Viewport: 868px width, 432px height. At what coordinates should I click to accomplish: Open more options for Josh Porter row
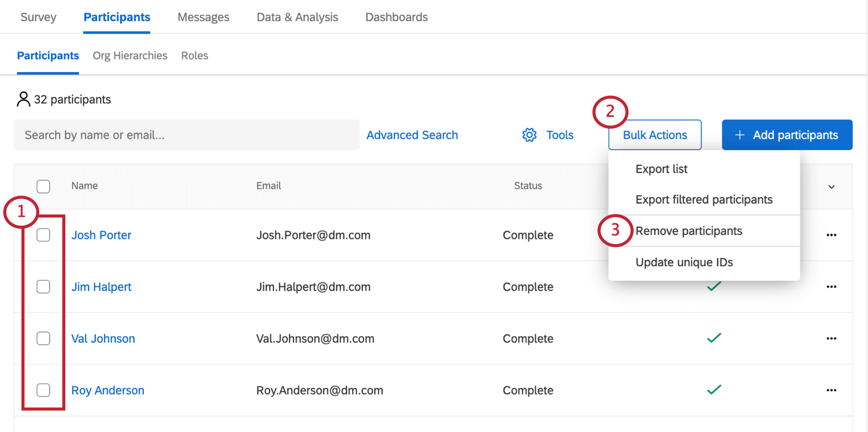point(831,235)
